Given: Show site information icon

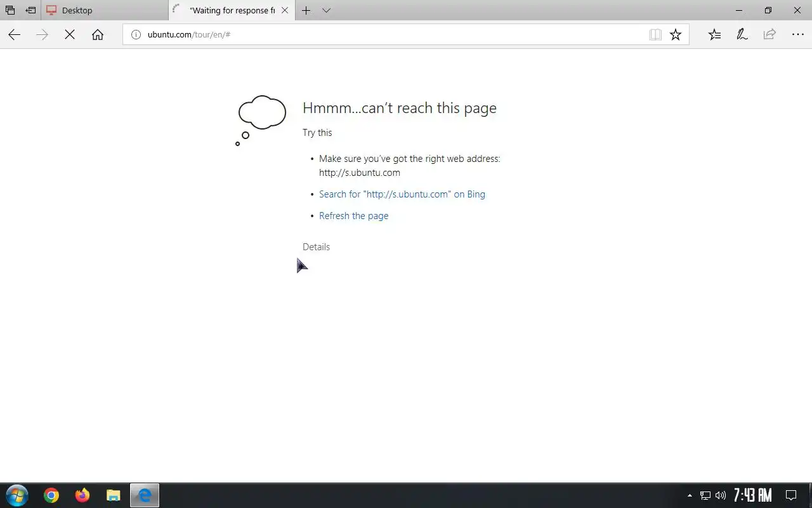Looking at the screenshot, I should 136,34.
